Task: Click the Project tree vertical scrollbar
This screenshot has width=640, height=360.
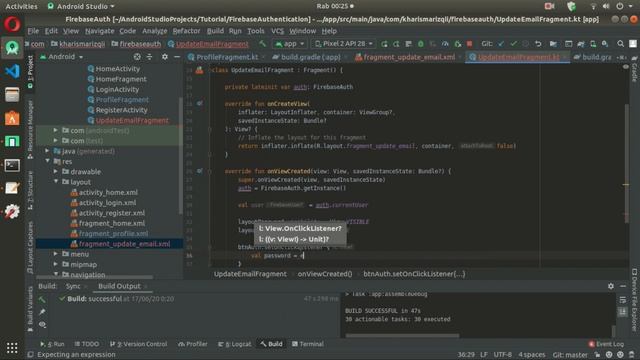Action: click(x=180, y=155)
